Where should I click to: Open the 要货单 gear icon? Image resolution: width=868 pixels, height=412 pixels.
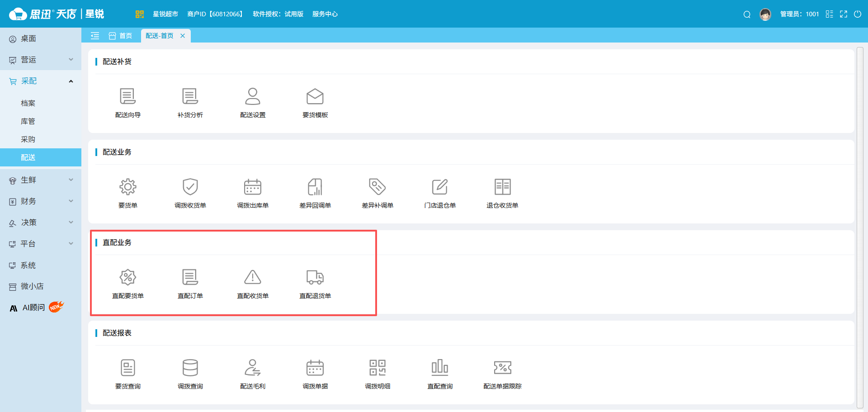(127, 187)
